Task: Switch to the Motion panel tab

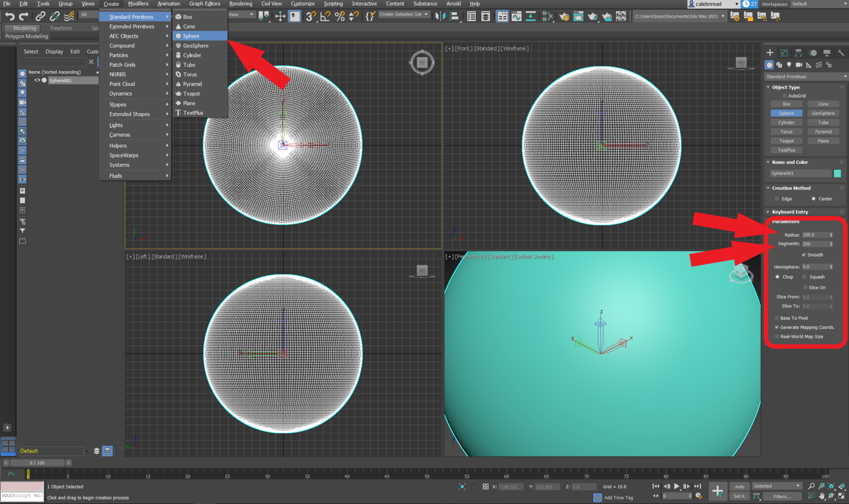Action: coord(813,53)
